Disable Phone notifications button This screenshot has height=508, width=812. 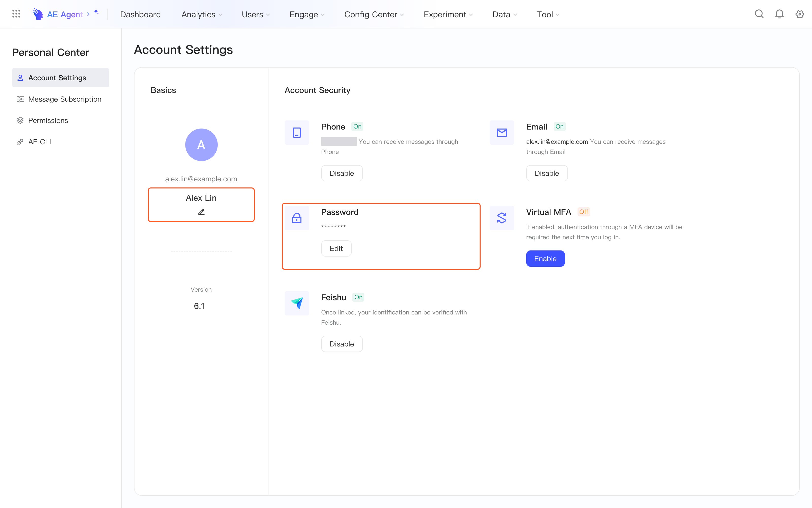point(342,173)
